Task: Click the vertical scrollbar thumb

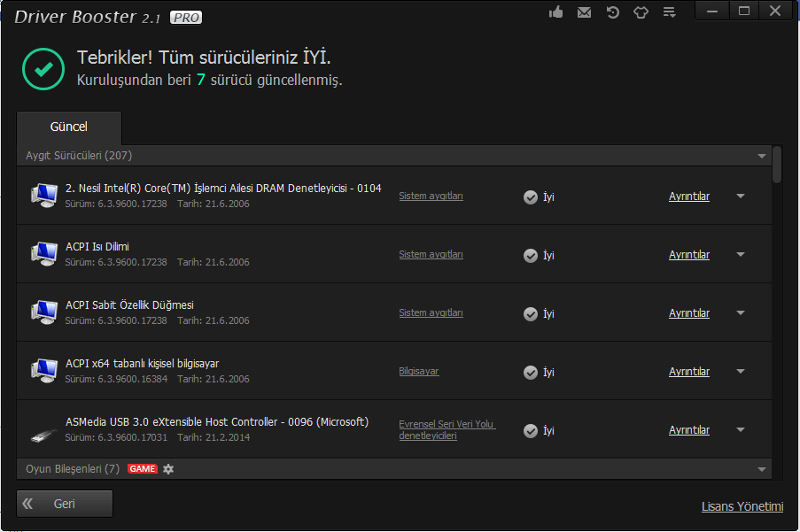Action: 777,165
